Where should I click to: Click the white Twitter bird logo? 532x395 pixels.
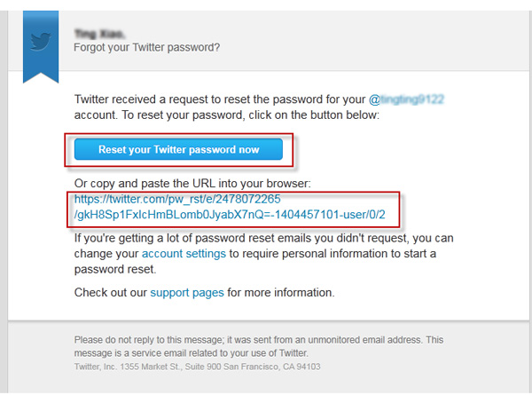(41, 42)
